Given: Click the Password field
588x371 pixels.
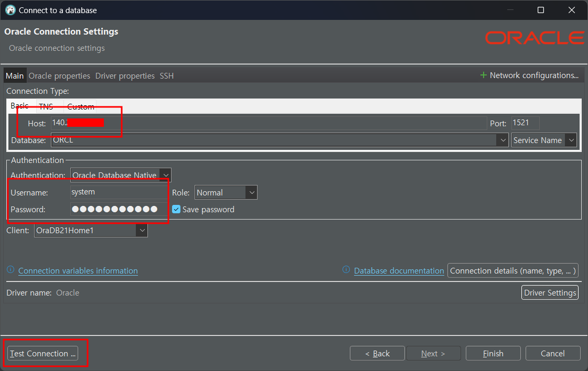Looking at the screenshot, I should [x=119, y=209].
